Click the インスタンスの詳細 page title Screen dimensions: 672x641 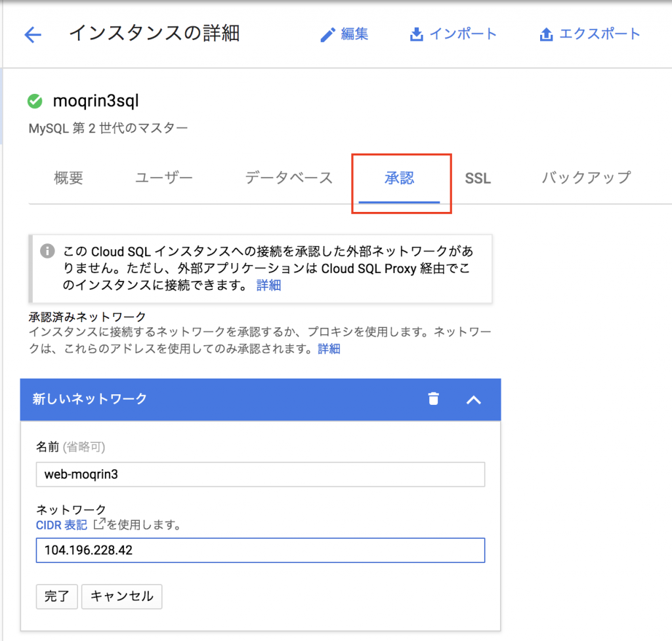(154, 33)
